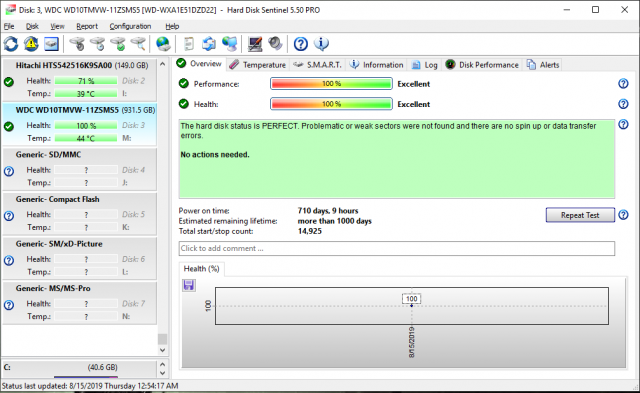Screen dimensions: 640x393
Task: Open the Configuration menu
Action: pos(130,26)
